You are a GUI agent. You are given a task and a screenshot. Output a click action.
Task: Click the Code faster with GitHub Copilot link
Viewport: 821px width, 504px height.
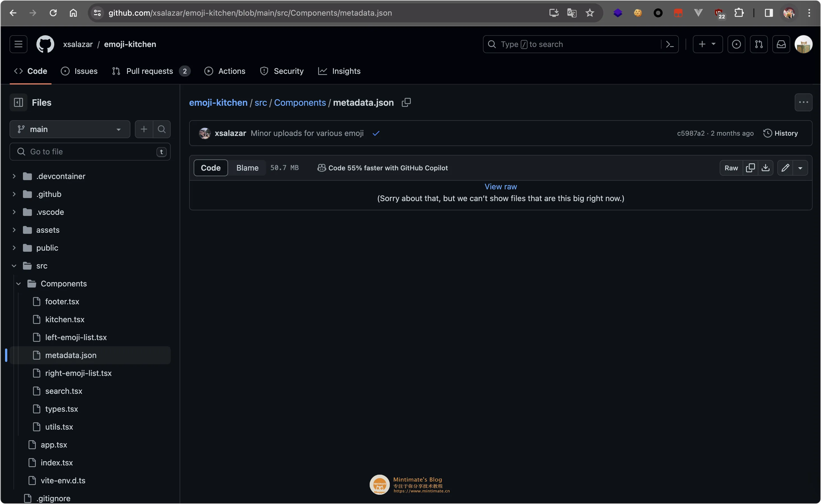click(x=383, y=168)
